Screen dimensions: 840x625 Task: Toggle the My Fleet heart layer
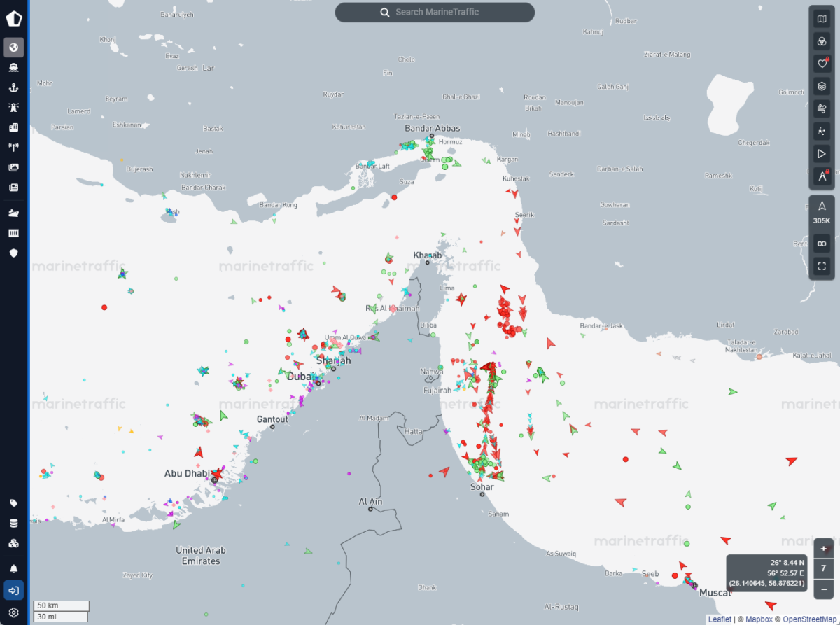(822, 64)
